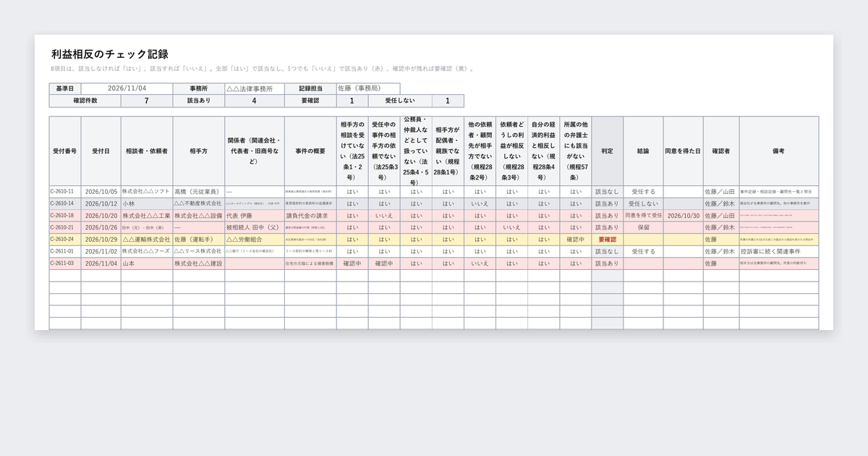Viewport: 868px width, 456px height.
Task: Select the 同意を得て受任 conclusion cell
Action: click(643, 216)
